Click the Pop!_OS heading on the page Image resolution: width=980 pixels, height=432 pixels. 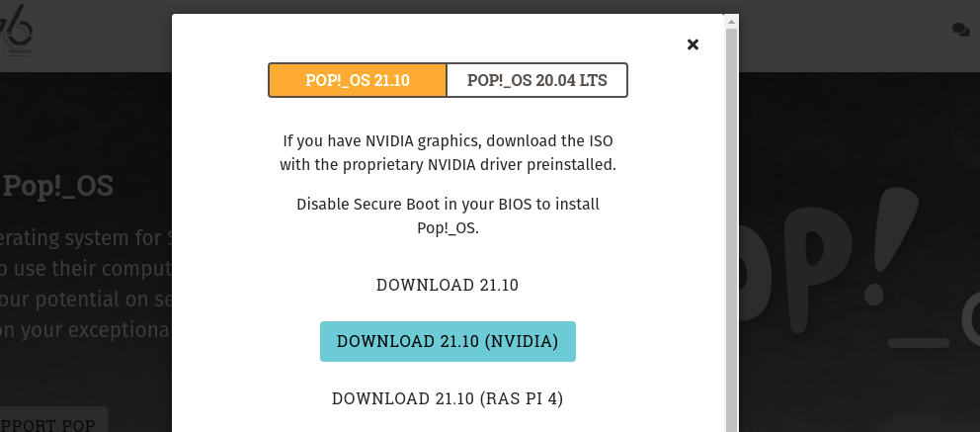[59, 186]
